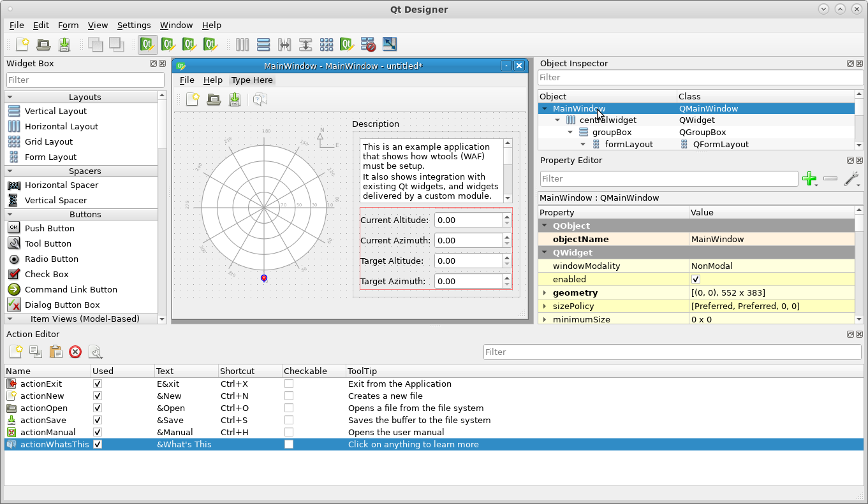Viewport: 868px width, 504px height.
Task: Select Push Button in the Widget Box
Action: tap(49, 228)
